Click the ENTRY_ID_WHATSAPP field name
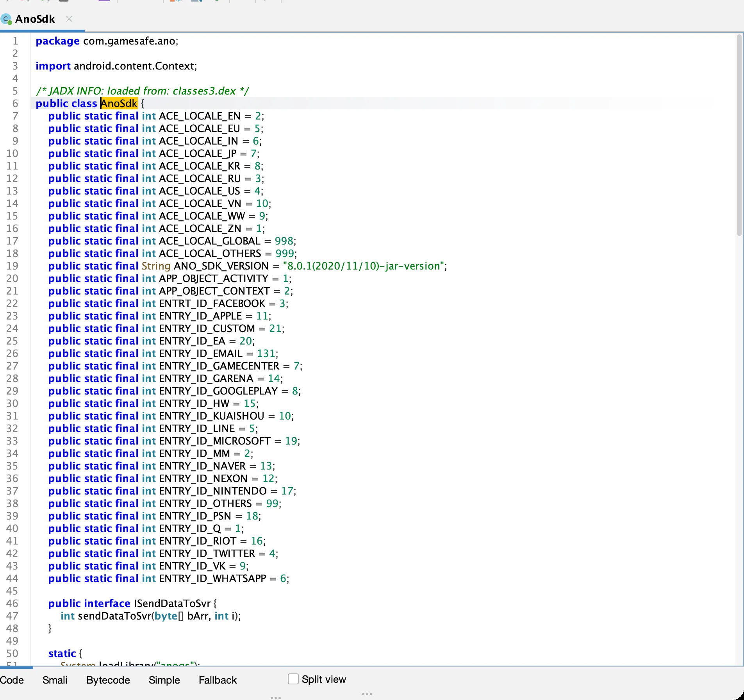 [212, 579]
